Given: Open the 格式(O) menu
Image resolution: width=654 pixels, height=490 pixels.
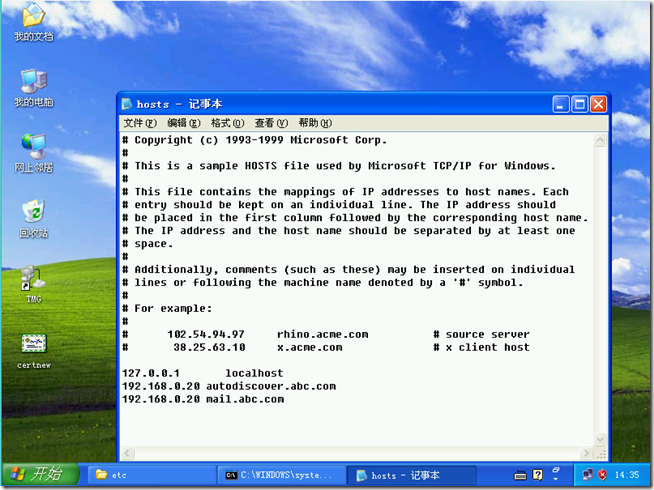Looking at the screenshot, I should tap(227, 123).
